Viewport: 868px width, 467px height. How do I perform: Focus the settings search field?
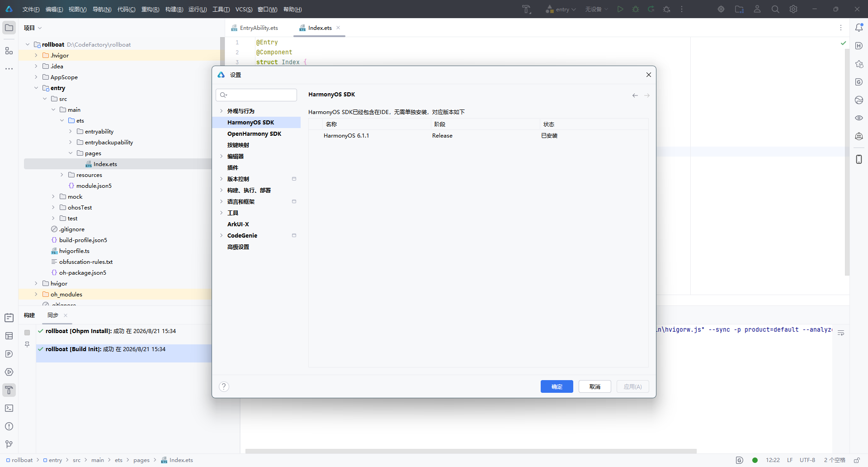pyautogui.click(x=256, y=95)
